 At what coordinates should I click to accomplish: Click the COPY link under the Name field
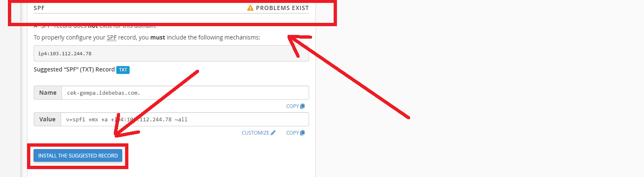293,106
